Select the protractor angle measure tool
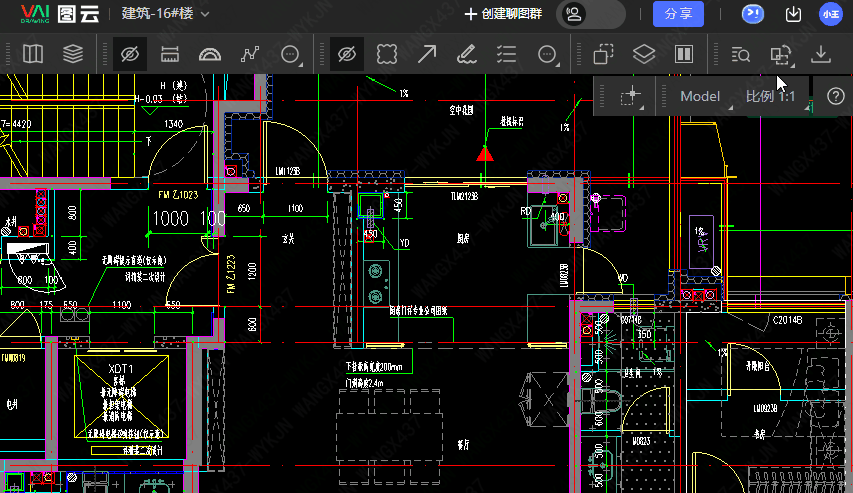Screen dimensions: 853x493 point(209,54)
